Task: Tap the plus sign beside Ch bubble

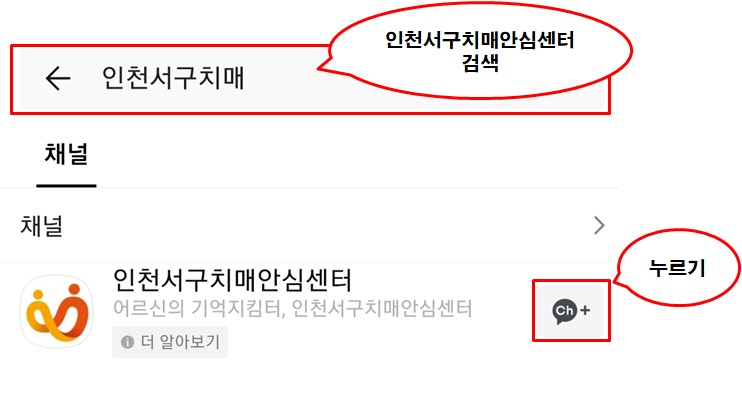Action: point(585,310)
